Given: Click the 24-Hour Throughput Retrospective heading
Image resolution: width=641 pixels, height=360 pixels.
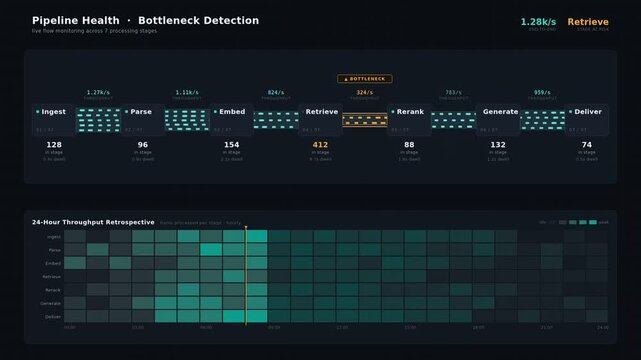Looking at the screenshot, I should (x=93, y=222).
